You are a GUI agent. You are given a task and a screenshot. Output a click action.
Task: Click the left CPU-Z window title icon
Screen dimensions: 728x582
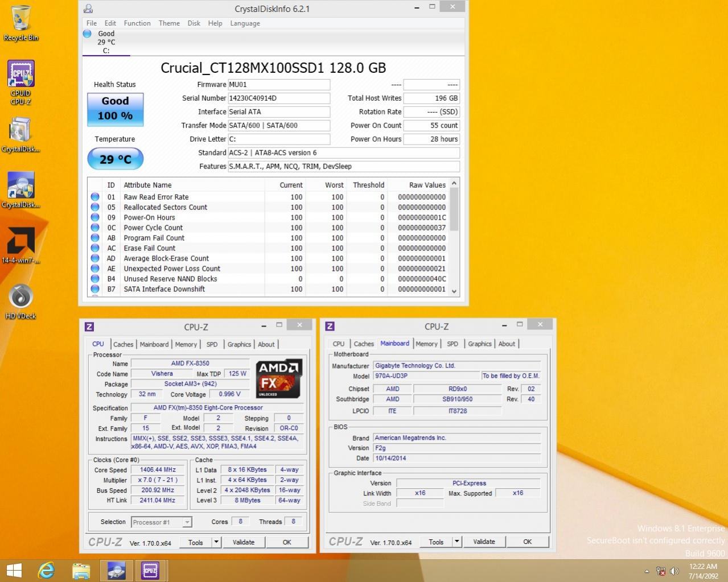[x=89, y=327]
